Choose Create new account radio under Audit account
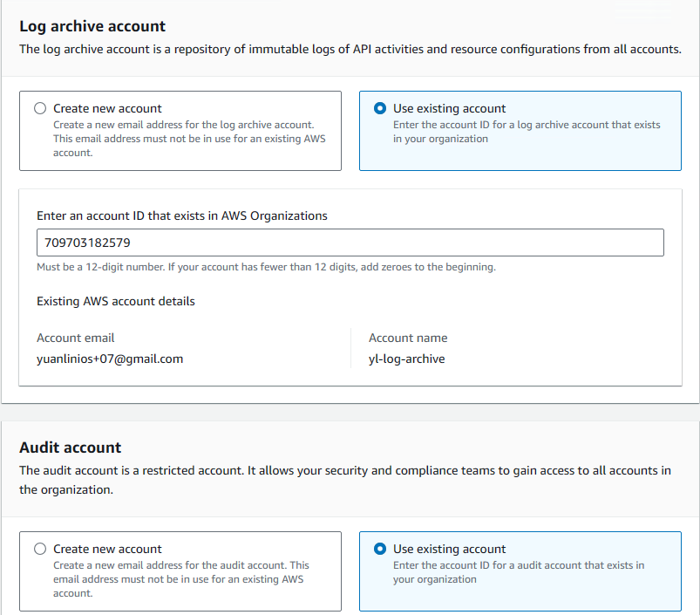The image size is (700, 615). tap(40, 549)
